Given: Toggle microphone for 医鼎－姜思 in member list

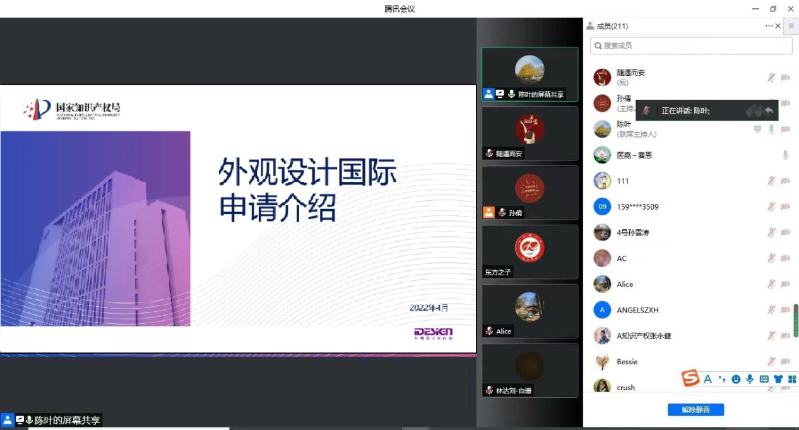Looking at the screenshot, I should [x=786, y=155].
